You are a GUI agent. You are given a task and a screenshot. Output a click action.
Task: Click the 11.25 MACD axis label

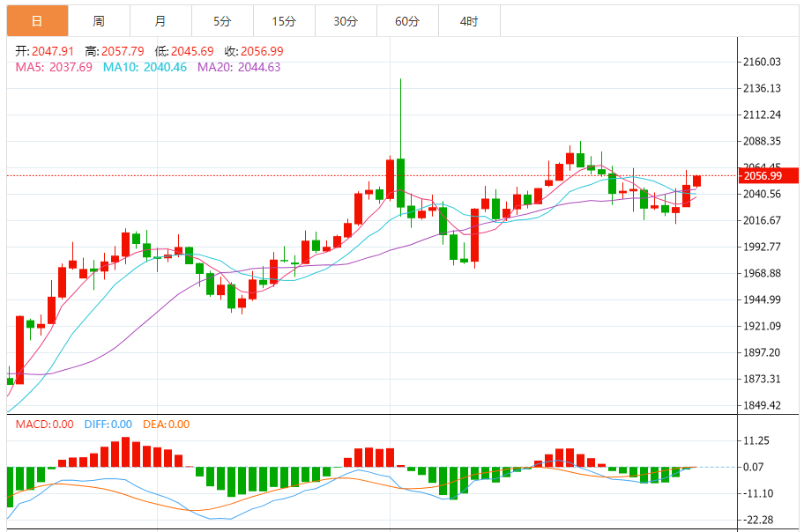coord(756,440)
